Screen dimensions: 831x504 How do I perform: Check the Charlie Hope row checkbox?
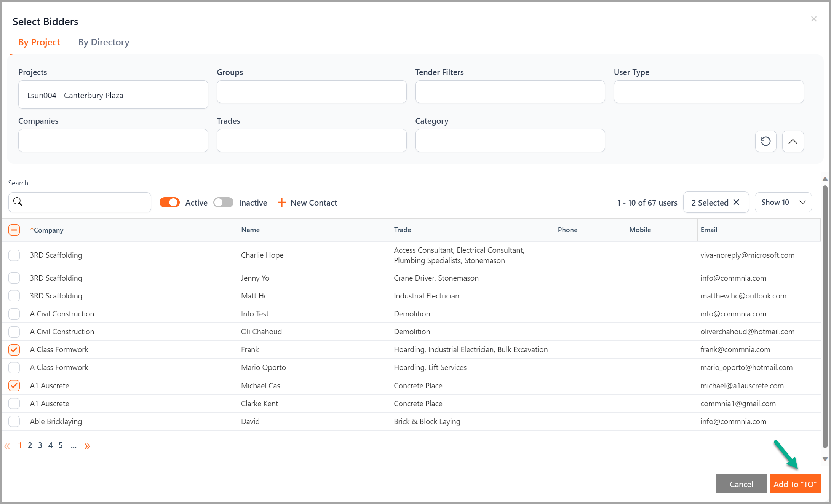click(14, 255)
